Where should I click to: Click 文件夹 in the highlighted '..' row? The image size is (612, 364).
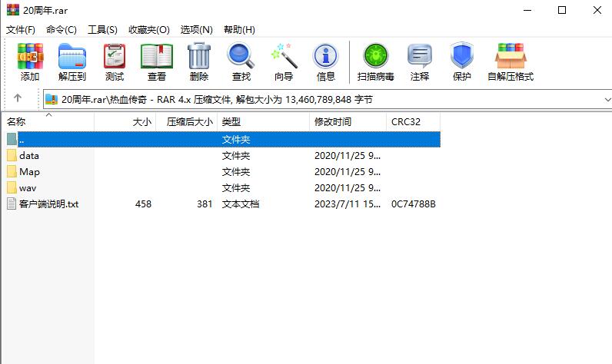(236, 140)
